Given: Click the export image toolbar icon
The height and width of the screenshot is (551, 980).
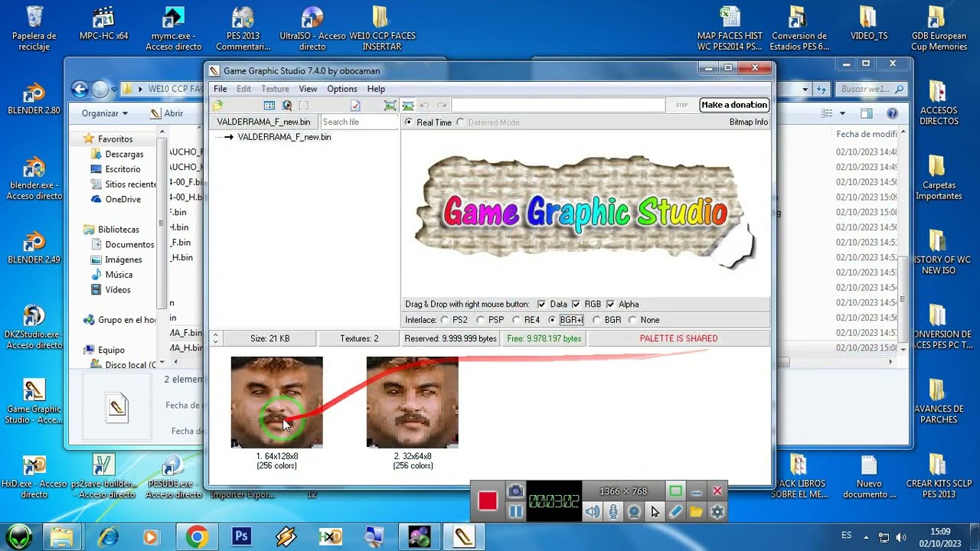Looking at the screenshot, I should click(408, 106).
